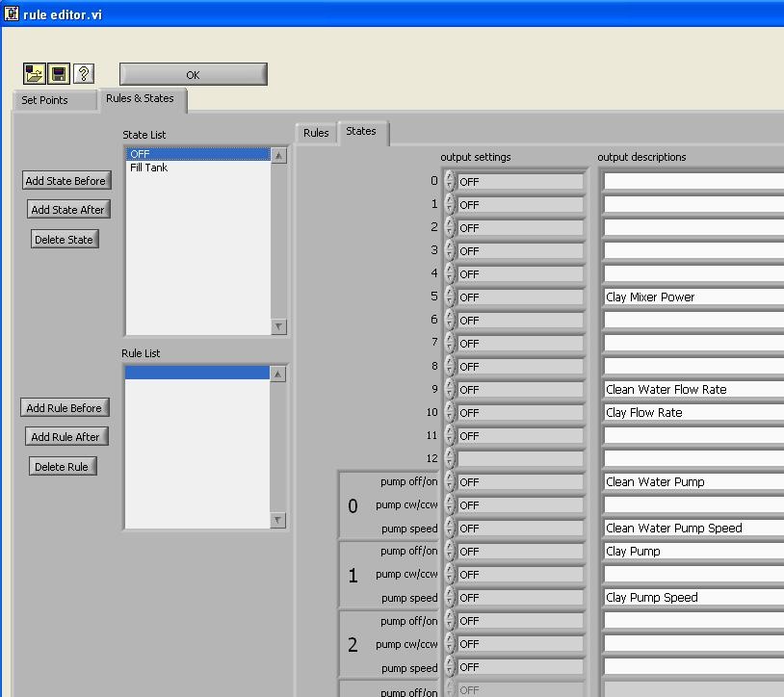Open pump 0 cw/ccw setting control
The width and height of the screenshot is (784, 697).
click(x=520, y=505)
